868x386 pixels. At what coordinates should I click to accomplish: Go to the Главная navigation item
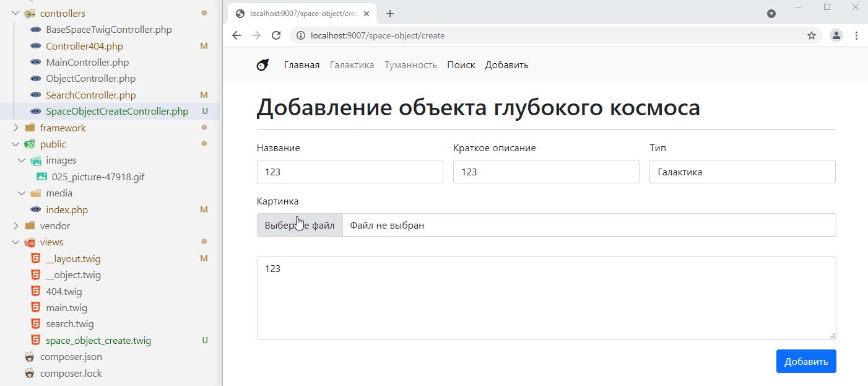[x=302, y=65]
